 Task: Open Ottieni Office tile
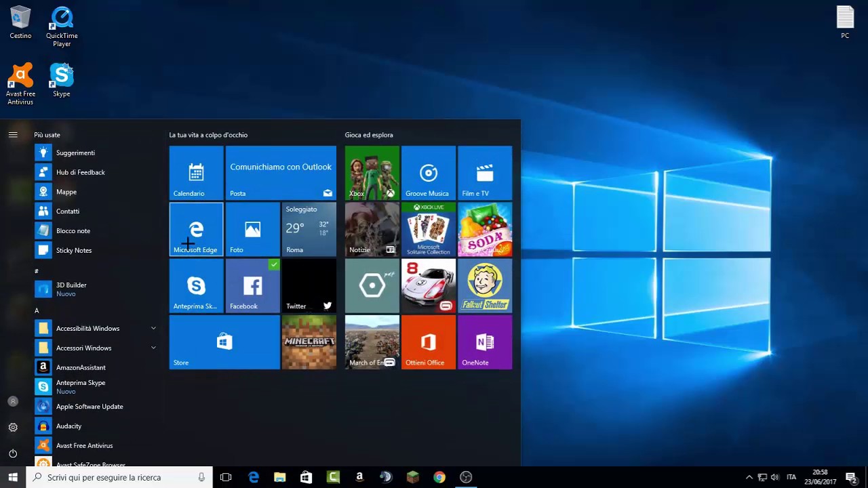[428, 342]
